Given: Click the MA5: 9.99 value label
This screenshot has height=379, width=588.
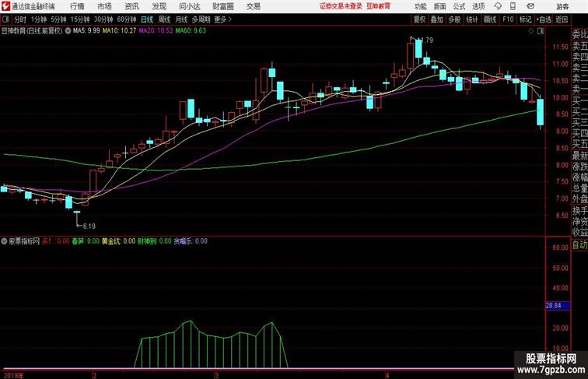Looking at the screenshot, I should (x=86, y=31).
